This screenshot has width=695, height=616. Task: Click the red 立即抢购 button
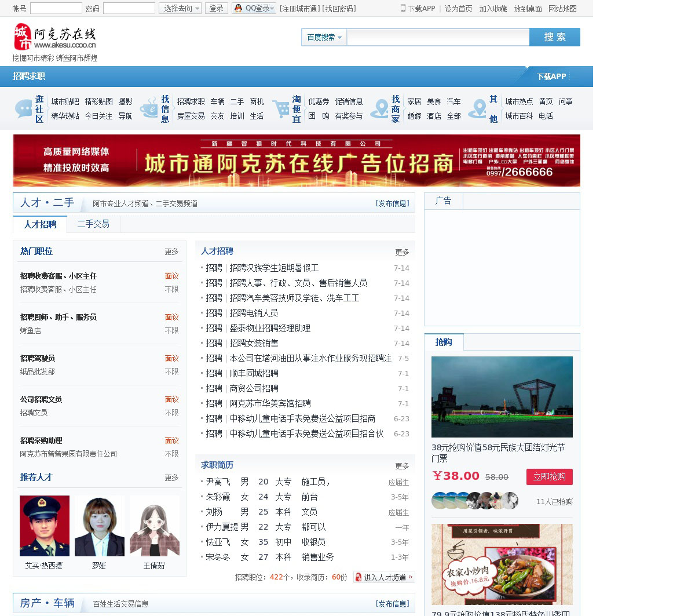pyautogui.click(x=549, y=476)
